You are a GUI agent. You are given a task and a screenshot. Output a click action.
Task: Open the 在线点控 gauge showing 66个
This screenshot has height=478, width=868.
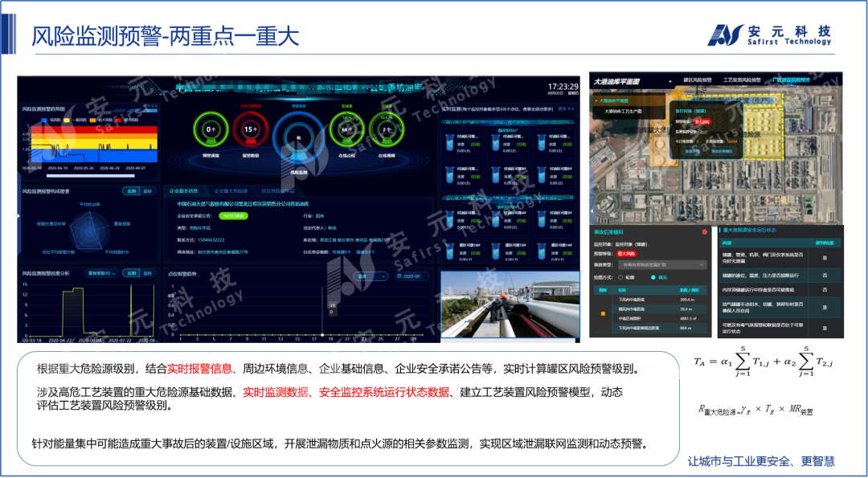point(347,130)
